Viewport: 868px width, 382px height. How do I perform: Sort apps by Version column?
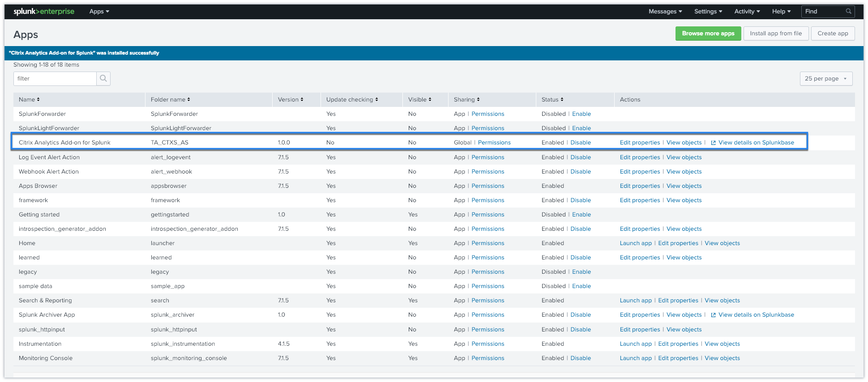click(291, 99)
